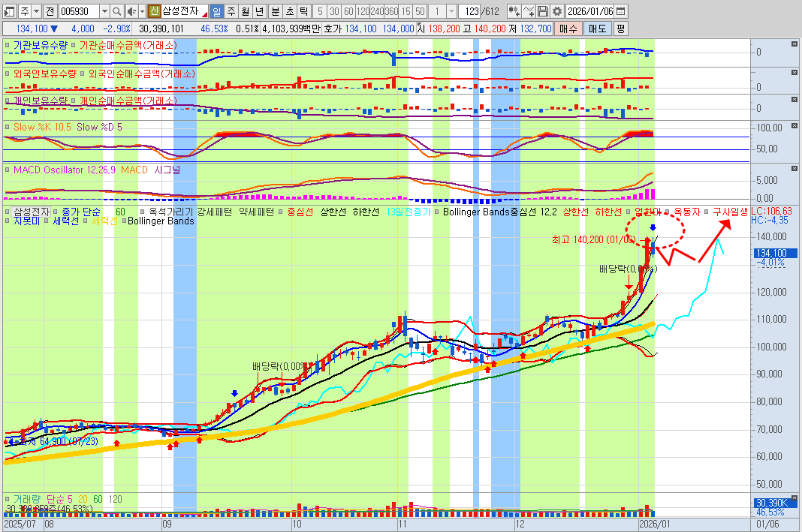This screenshot has height=532, width=802.
Task: Open the calendar date picker icon
Action: [x=620, y=11]
